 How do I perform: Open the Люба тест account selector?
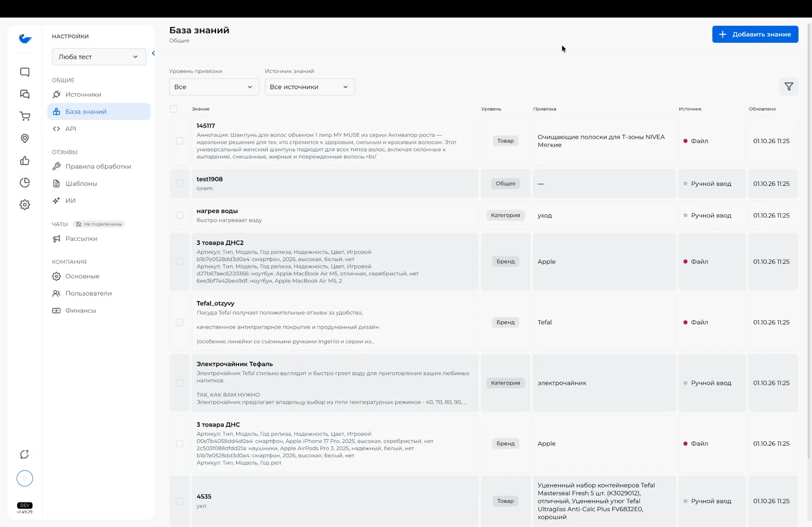[99, 57]
